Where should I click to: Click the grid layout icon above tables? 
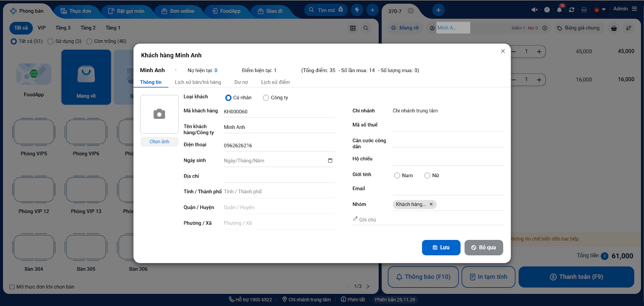point(353,28)
